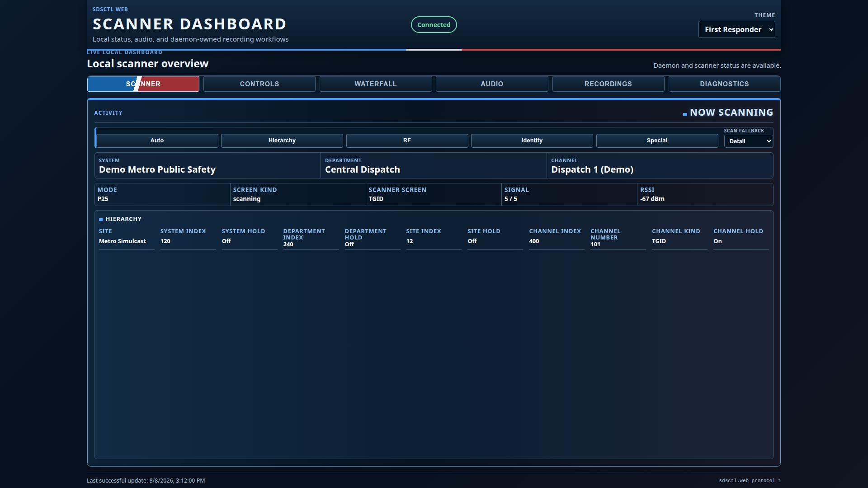
Task: Select the Auto activity view button
Action: tap(157, 141)
